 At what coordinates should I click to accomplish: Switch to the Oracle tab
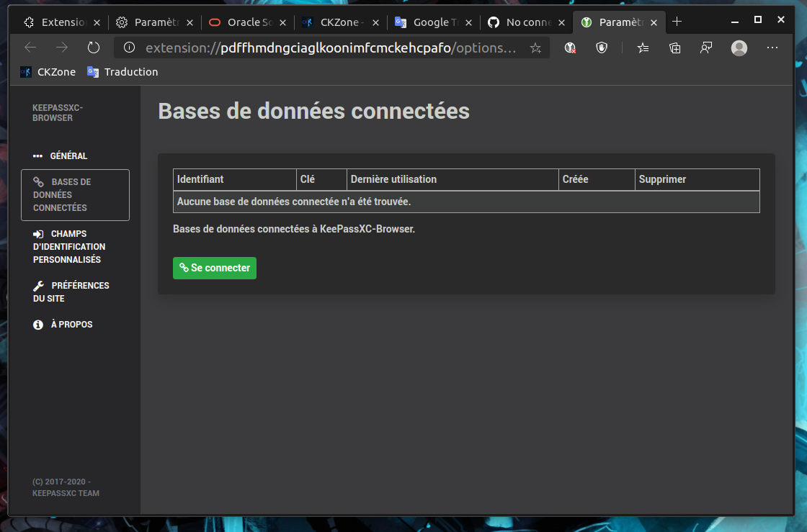click(245, 22)
